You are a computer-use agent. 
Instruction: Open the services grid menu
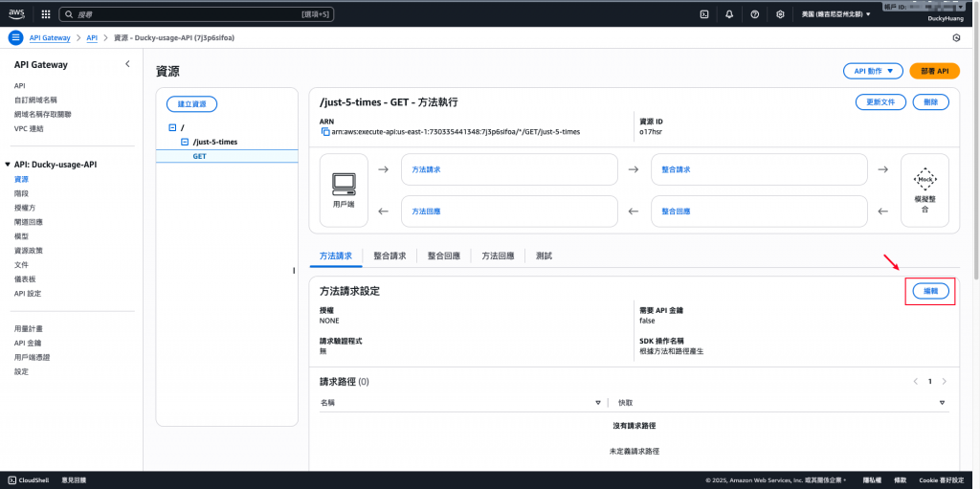coord(46,13)
